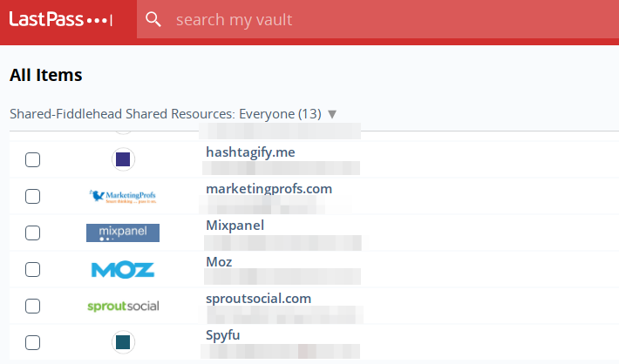Focus the search my vault field

(378, 19)
